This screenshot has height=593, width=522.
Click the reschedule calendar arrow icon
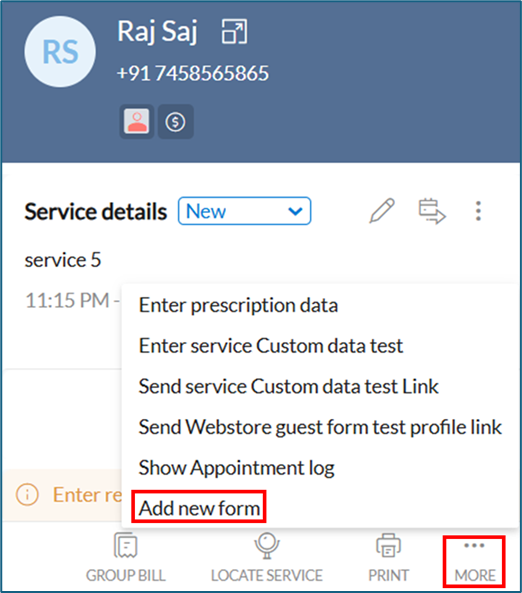click(x=432, y=211)
